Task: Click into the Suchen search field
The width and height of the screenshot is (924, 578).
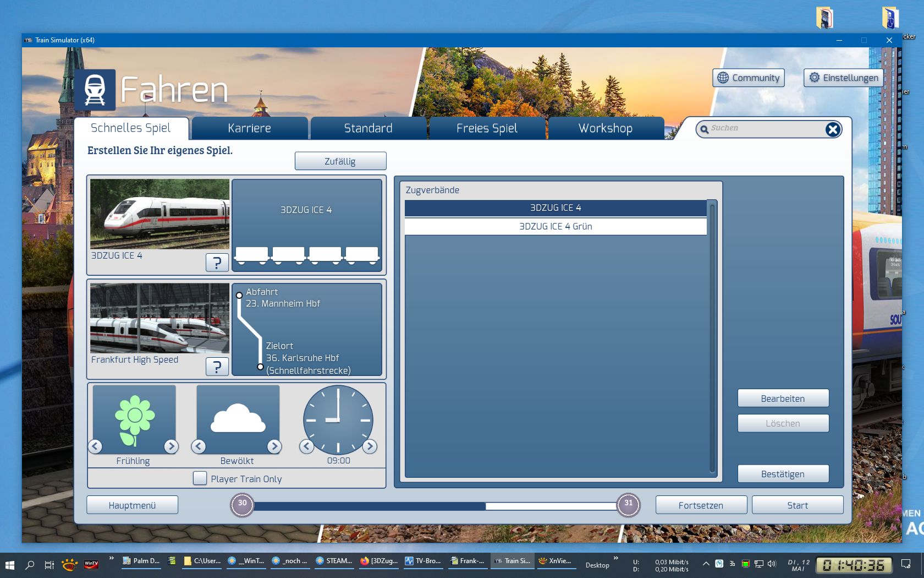Action: (x=765, y=128)
